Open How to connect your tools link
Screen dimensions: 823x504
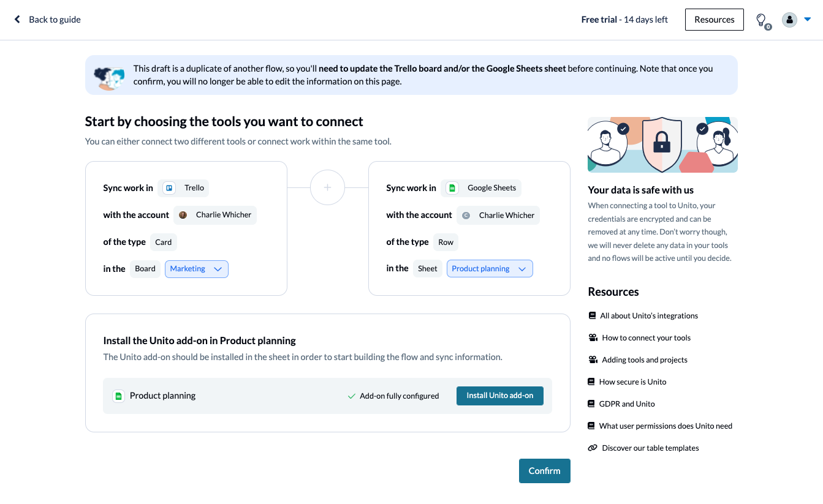pyautogui.click(x=647, y=338)
